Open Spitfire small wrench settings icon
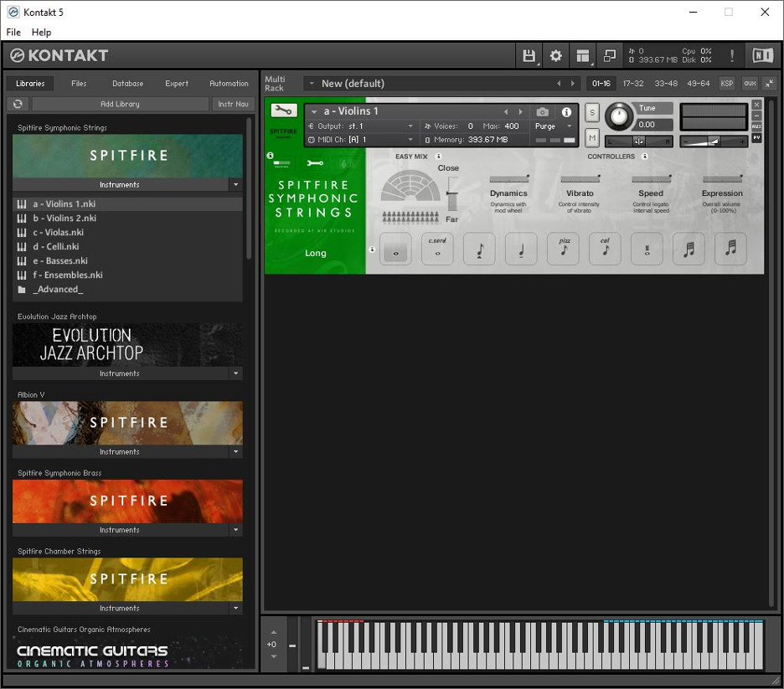Screen dimensions: 784x689 (x=315, y=163)
